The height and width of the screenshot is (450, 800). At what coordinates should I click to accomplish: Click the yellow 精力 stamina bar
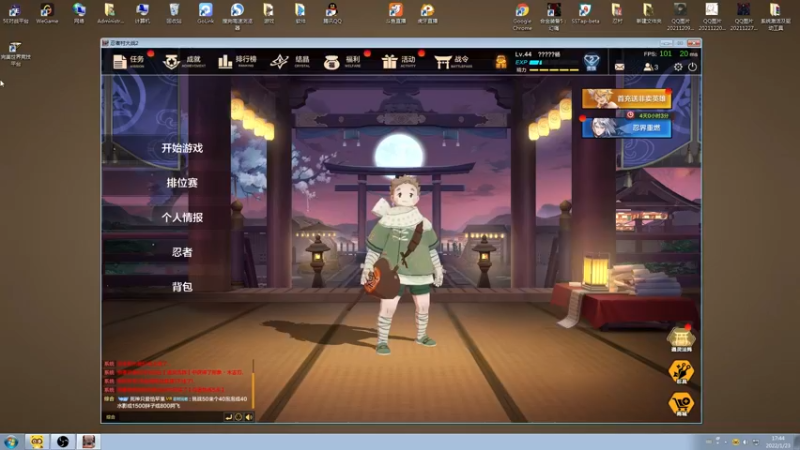click(x=554, y=70)
